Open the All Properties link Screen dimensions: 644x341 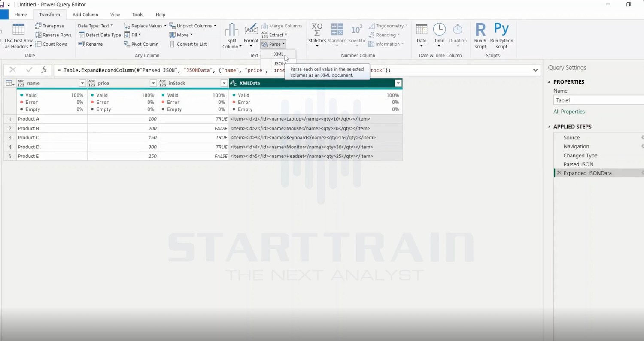569,112
